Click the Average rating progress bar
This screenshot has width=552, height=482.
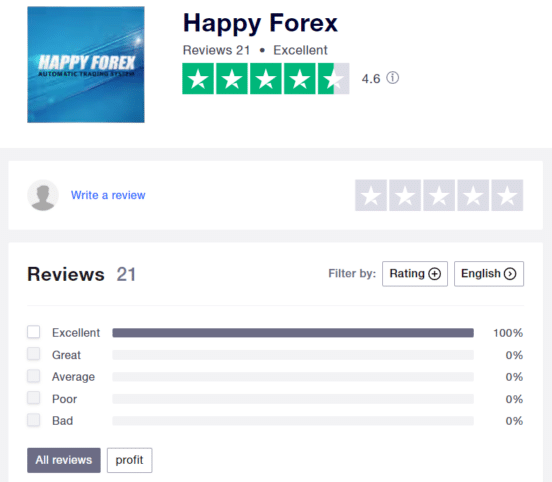pyautogui.click(x=293, y=377)
